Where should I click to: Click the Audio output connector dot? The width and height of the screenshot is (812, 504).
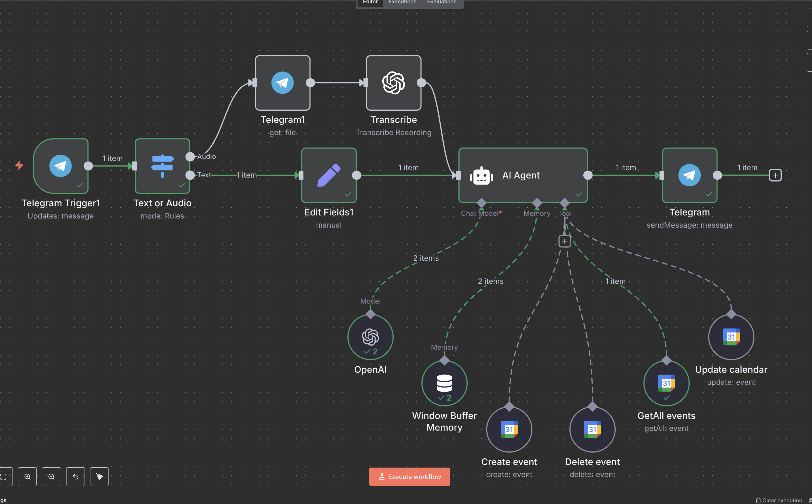click(x=190, y=156)
